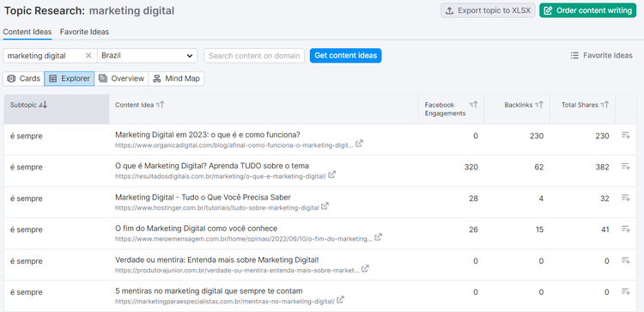
Task: Add 'Marketing Digital em 2023' to favorites
Action: tap(625, 135)
